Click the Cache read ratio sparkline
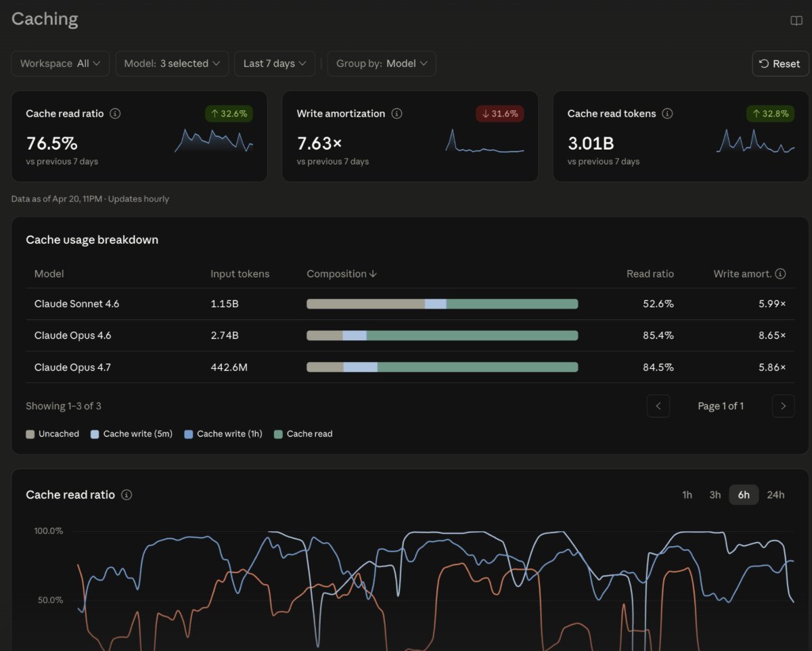The width and height of the screenshot is (812, 651). (214, 140)
